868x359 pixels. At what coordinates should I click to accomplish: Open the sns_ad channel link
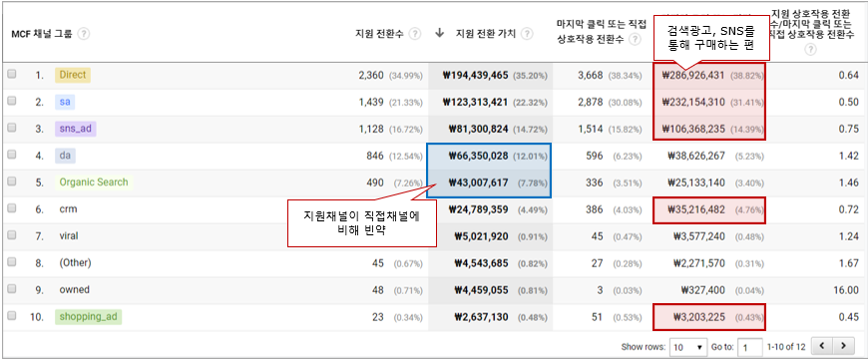pyautogui.click(x=76, y=129)
